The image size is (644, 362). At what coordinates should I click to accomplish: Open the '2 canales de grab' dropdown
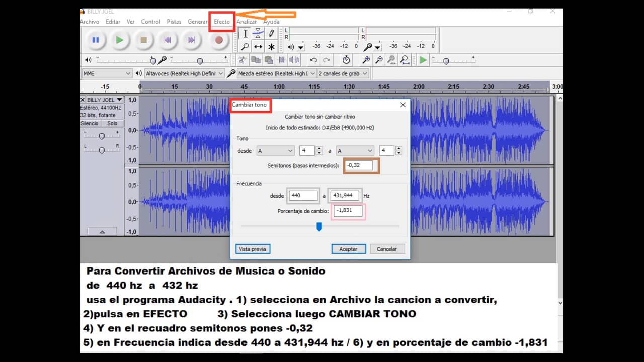tap(343, 73)
